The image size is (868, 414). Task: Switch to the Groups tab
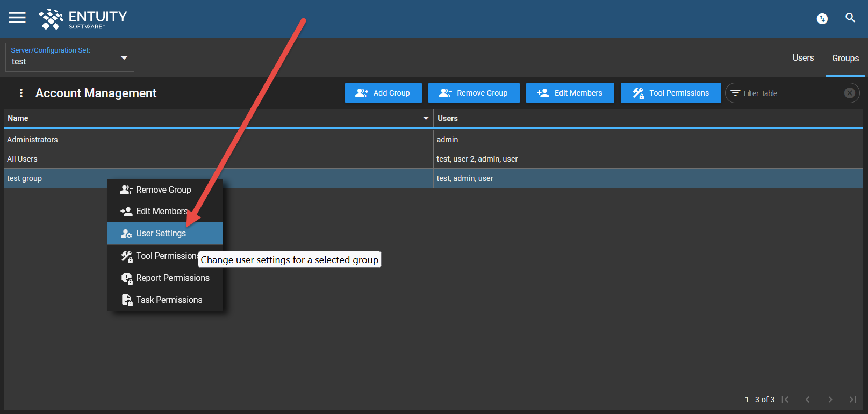[845, 58]
